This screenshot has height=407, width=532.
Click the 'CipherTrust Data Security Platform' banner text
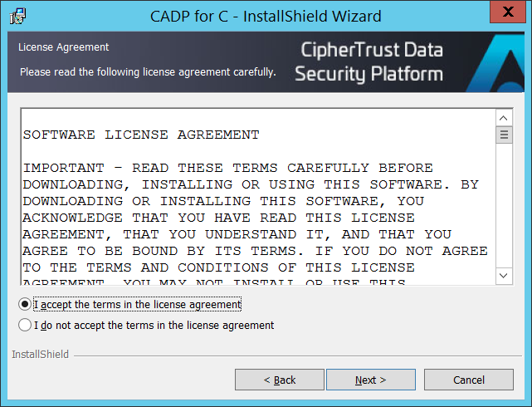368,62
